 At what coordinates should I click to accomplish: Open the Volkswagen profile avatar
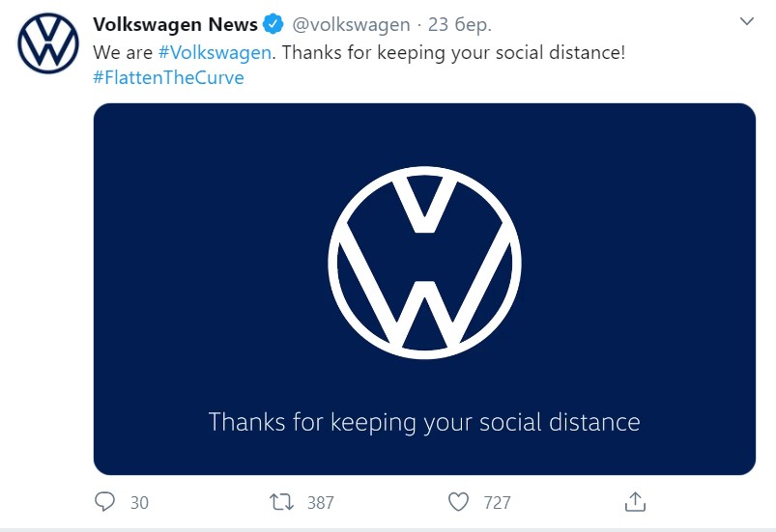[46, 44]
